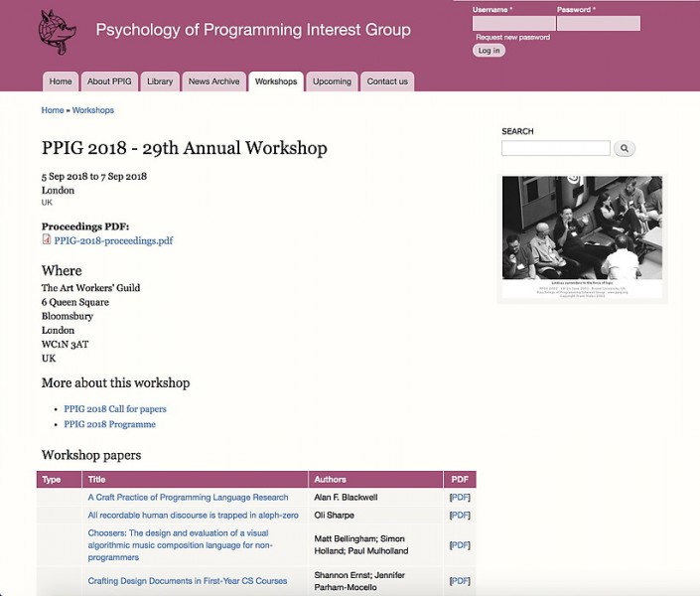
Task: Go to the News Archive tab
Action: 213,81
